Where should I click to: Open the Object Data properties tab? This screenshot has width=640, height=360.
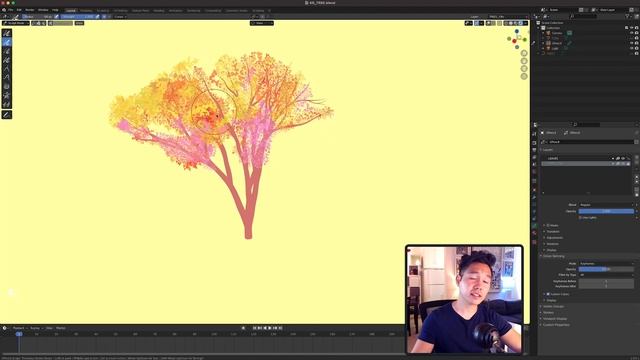tap(534, 225)
